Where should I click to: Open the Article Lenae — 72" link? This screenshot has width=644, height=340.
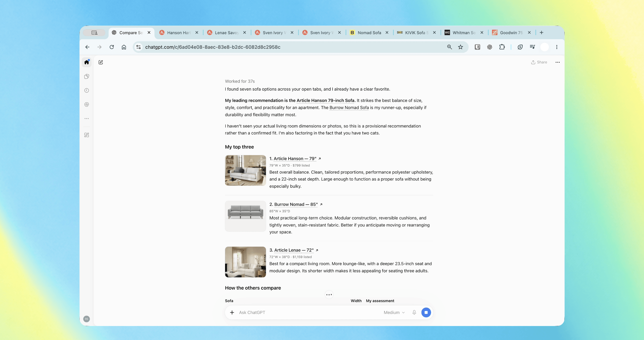click(294, 250)
